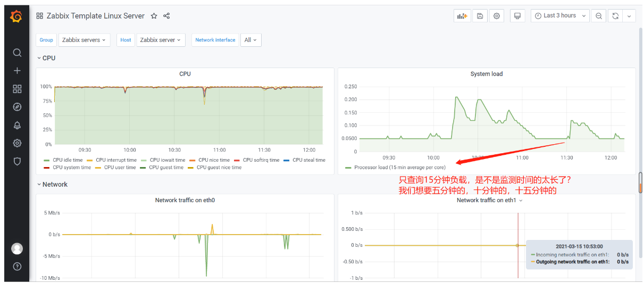The image size is (644, 283).
Task: Toggle the CPU guest time legend series
Action: pos(162,168)
